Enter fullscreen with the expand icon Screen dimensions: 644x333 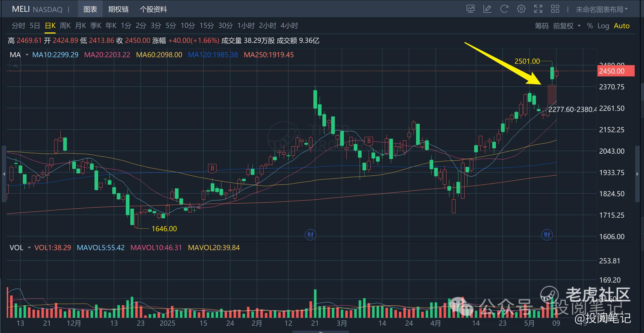click(538, 9)
